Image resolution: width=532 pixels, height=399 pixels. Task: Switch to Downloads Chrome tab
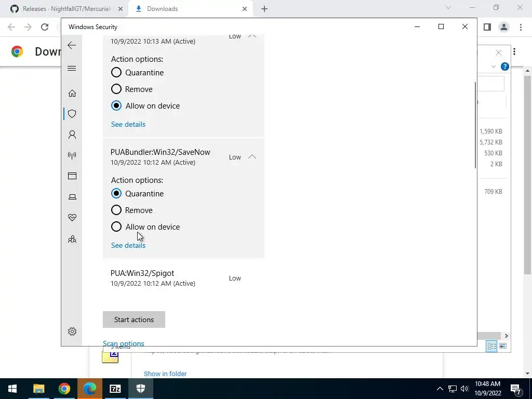coord(191,9)
